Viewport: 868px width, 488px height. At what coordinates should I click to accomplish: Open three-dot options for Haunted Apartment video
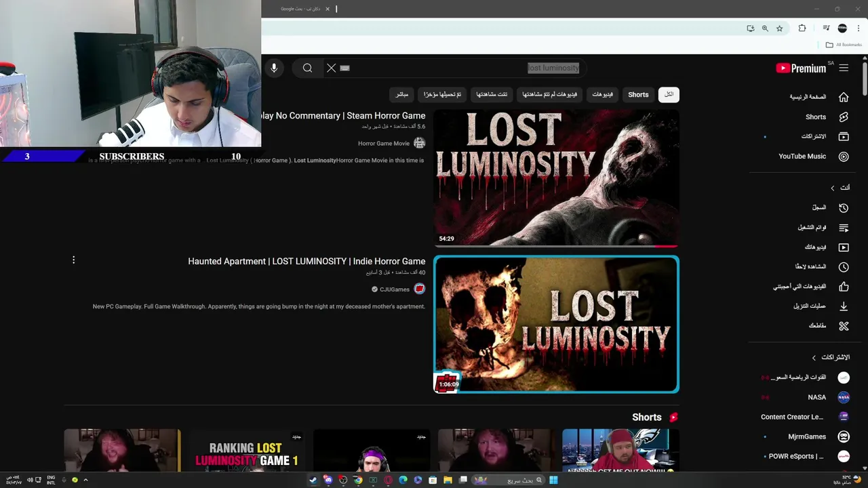click(x=73, y=260)
